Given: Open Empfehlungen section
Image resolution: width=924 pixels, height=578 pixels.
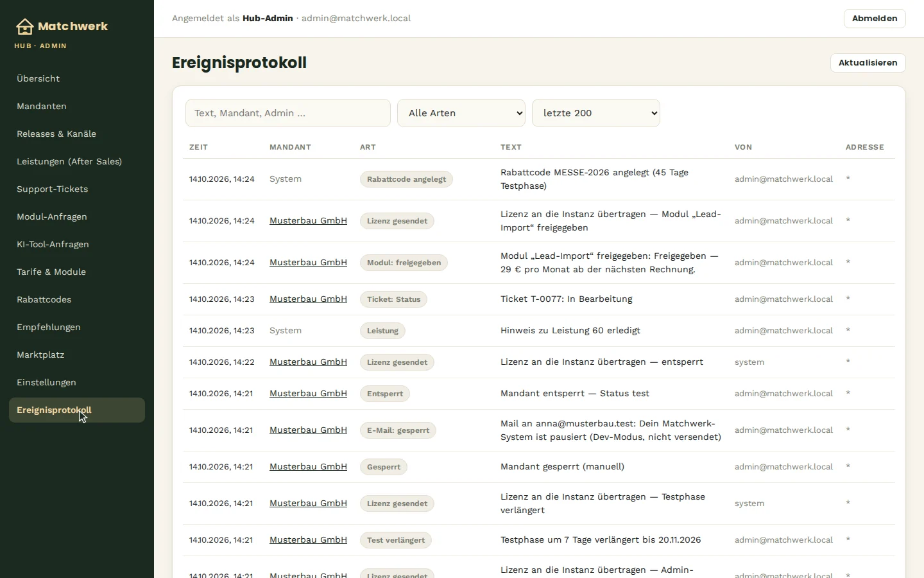Looking at the screenshot, I should 77,327.
